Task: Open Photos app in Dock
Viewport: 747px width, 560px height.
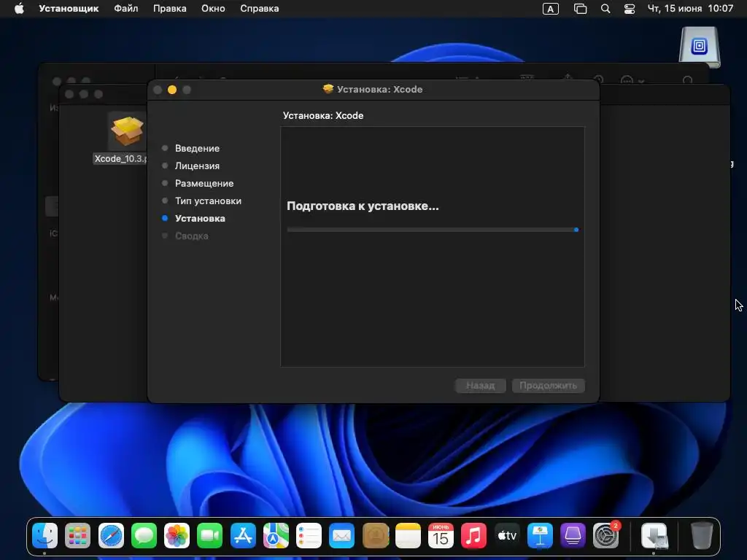Action: point(177,536)
